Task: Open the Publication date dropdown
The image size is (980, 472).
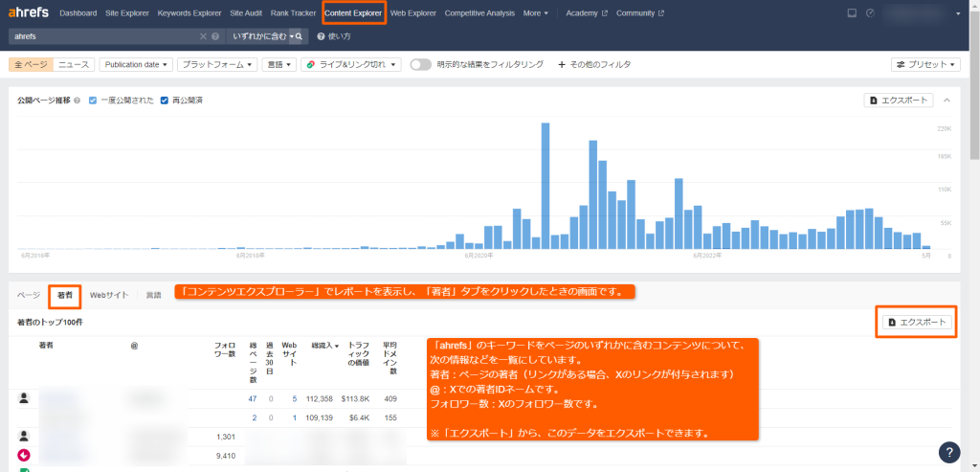Action: [136, 64]
